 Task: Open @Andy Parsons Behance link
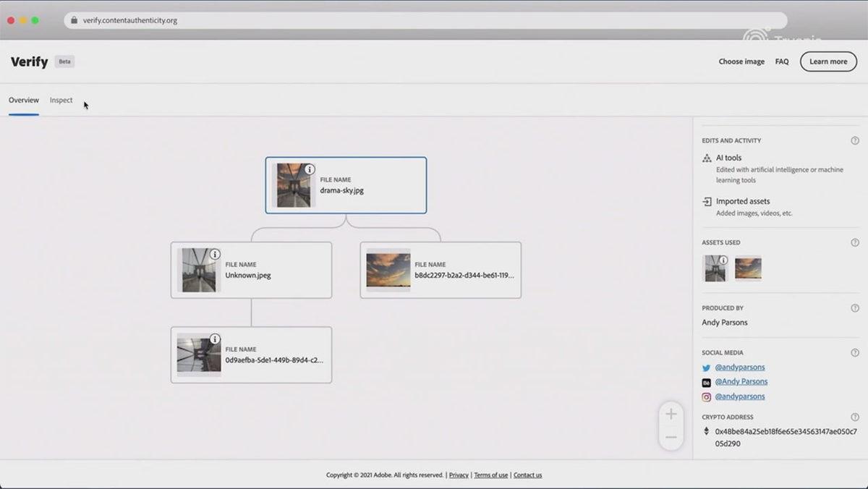pos(741,382)
